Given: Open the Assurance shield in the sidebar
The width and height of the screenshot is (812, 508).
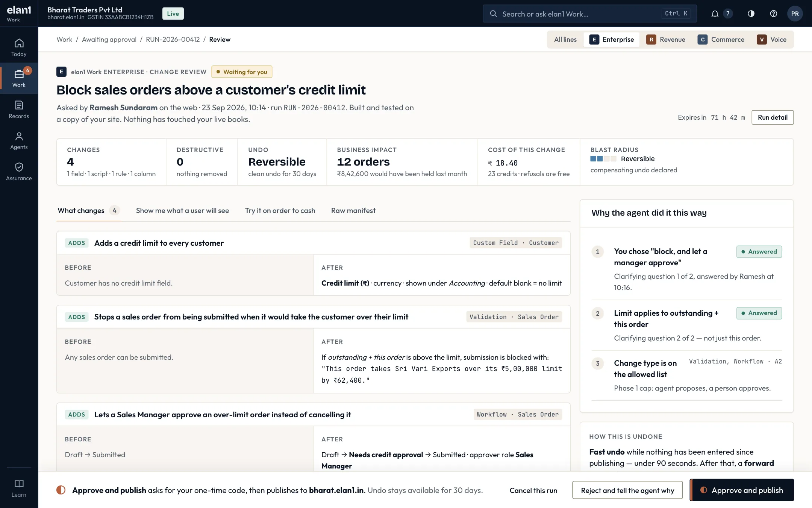Looking at the screenshot, I should point(19,172).
